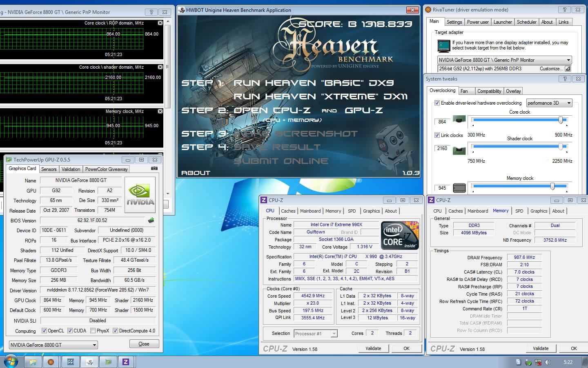Viewport: 588px width, 368px height.
Task: Toggle the Link clocks checkbox
Action: click(x=437, y=135)
